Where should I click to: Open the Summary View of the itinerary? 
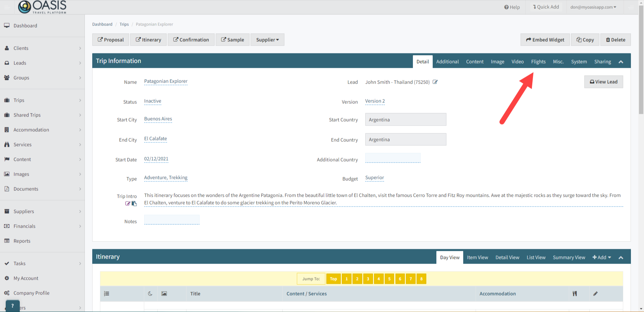tap(569, 257)
